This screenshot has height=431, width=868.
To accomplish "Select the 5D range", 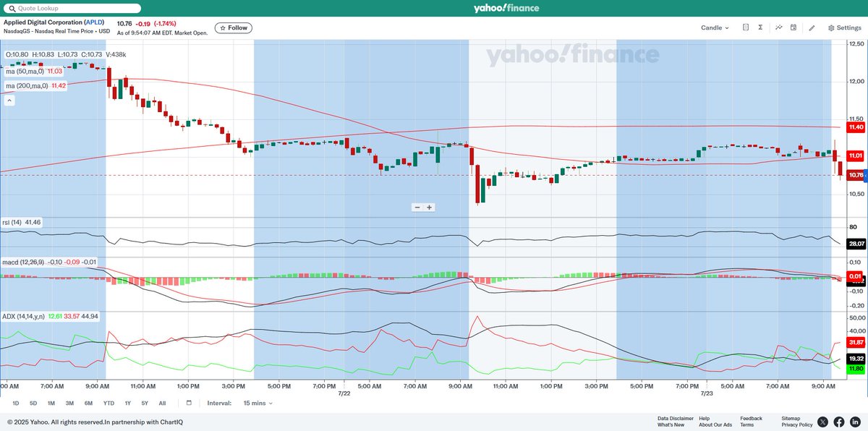I will [x=33, y=403].
